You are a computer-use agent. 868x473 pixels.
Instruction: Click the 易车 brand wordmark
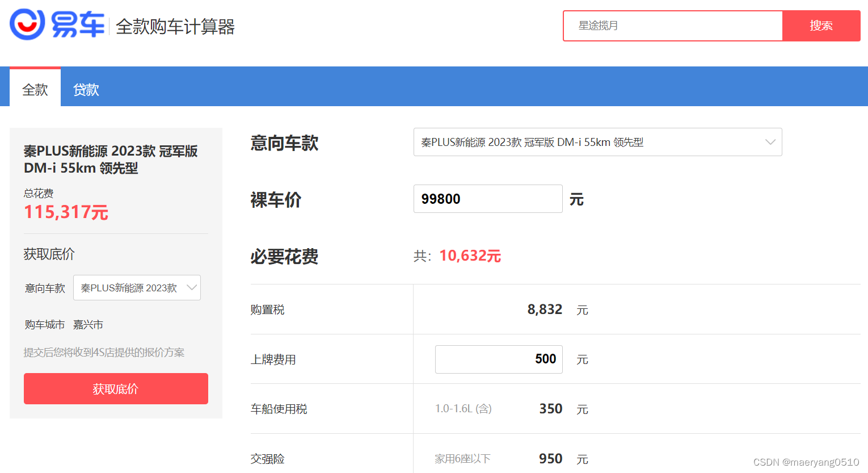coord(78,25)
